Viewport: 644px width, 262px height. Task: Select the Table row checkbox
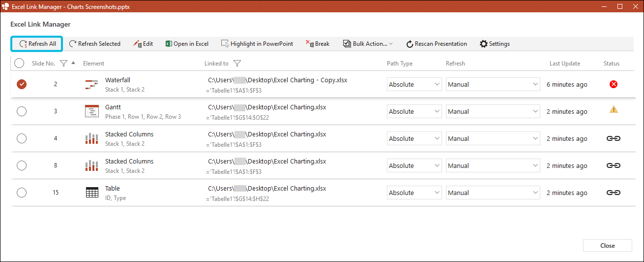click(22, 193)
